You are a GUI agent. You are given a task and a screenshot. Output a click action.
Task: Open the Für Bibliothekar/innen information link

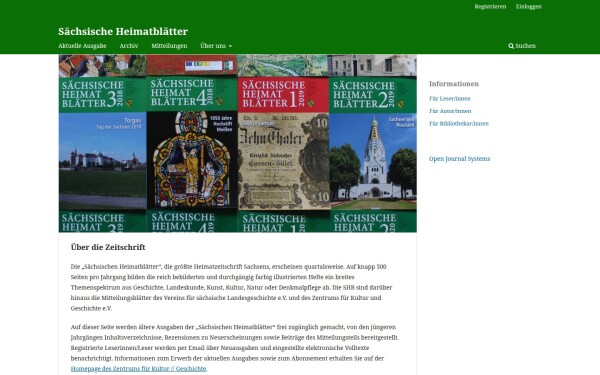pos(459,124)
